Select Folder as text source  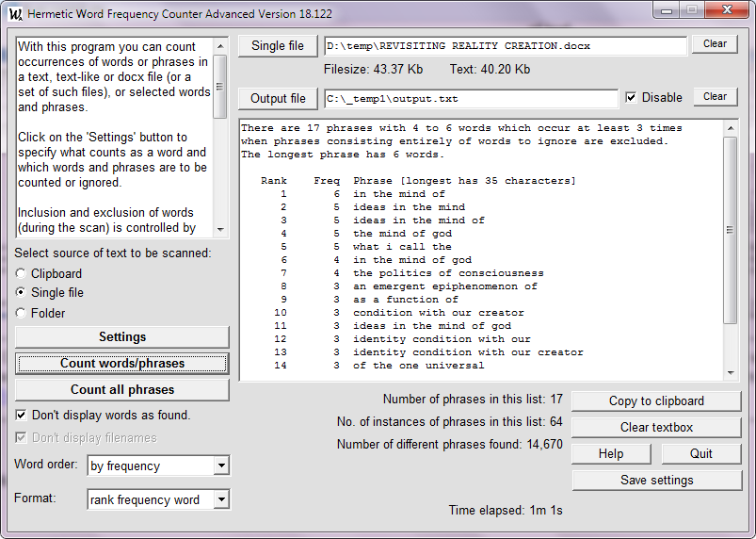(21, 313)
